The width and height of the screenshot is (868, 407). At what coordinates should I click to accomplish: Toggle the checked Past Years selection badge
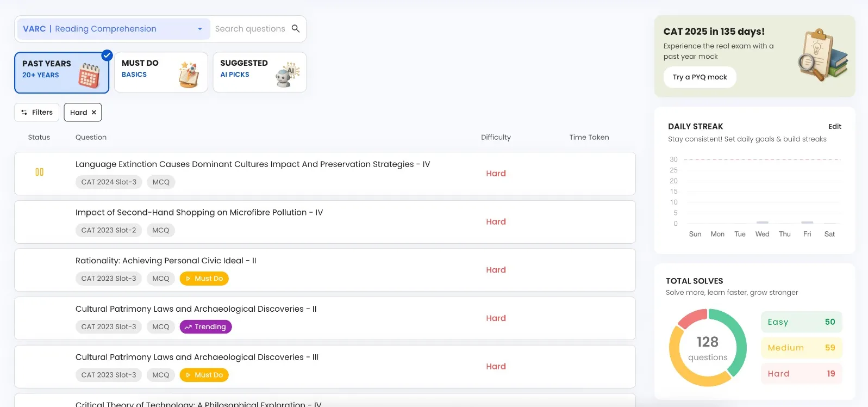point(107,55)
